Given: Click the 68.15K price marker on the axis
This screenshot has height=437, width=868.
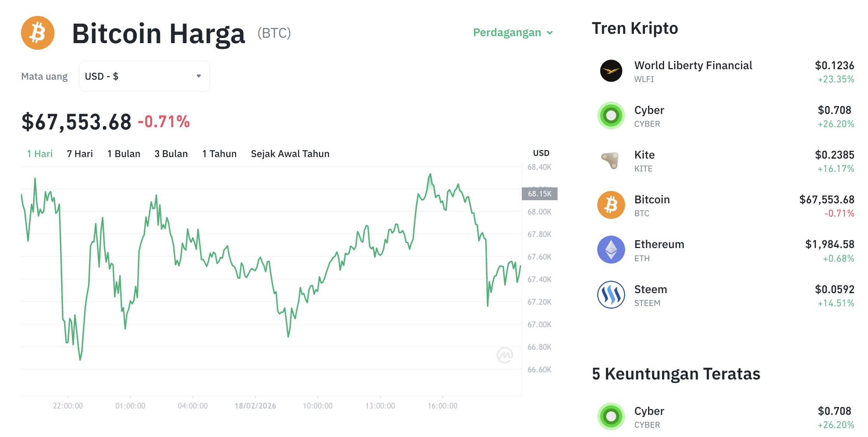Looking at the screenshot, I should (540, 193).
